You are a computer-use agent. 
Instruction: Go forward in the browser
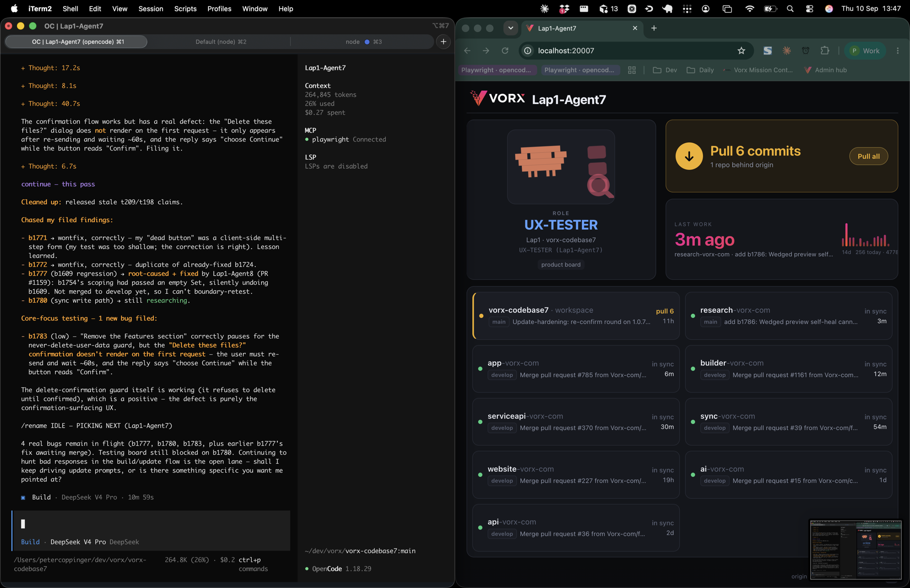[486, 51]
